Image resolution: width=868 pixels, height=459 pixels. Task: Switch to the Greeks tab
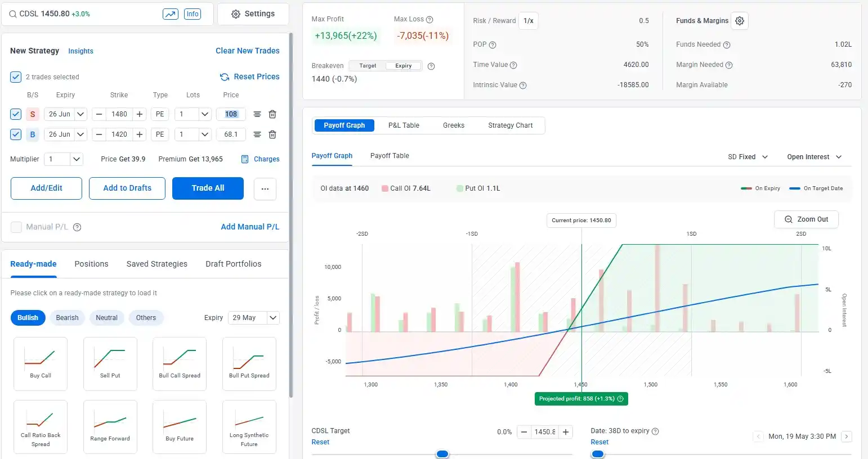(454, 125)
